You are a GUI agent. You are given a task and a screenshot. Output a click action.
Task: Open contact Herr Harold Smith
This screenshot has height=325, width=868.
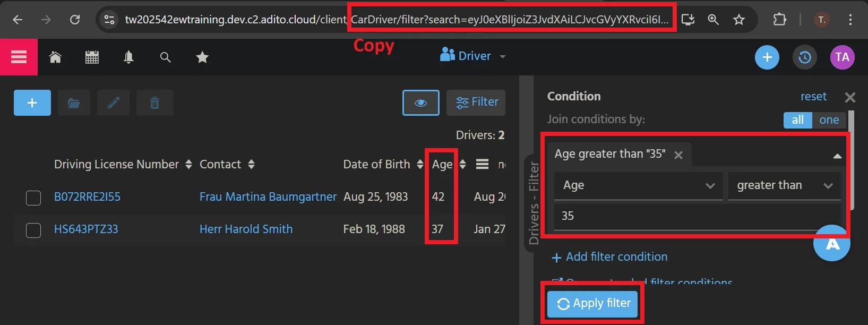[246, 229]
